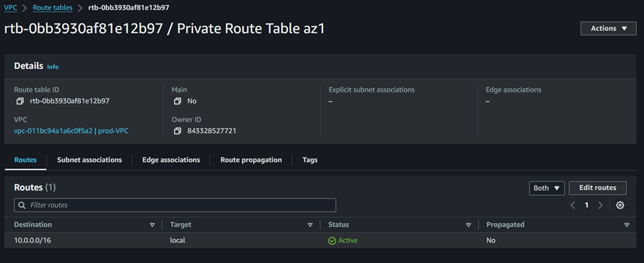
Task: Copy the Owner ID value
Action: (177, 131)
